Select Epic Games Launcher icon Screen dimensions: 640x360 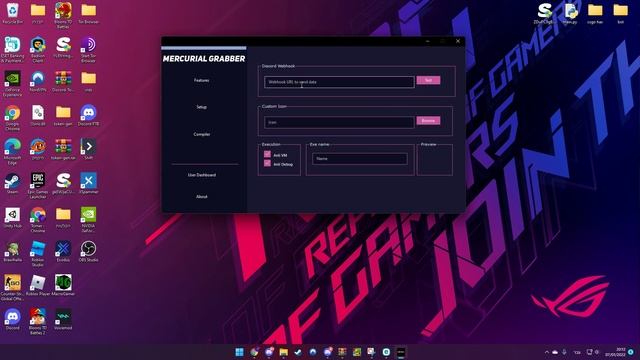(x=38, y=186)
